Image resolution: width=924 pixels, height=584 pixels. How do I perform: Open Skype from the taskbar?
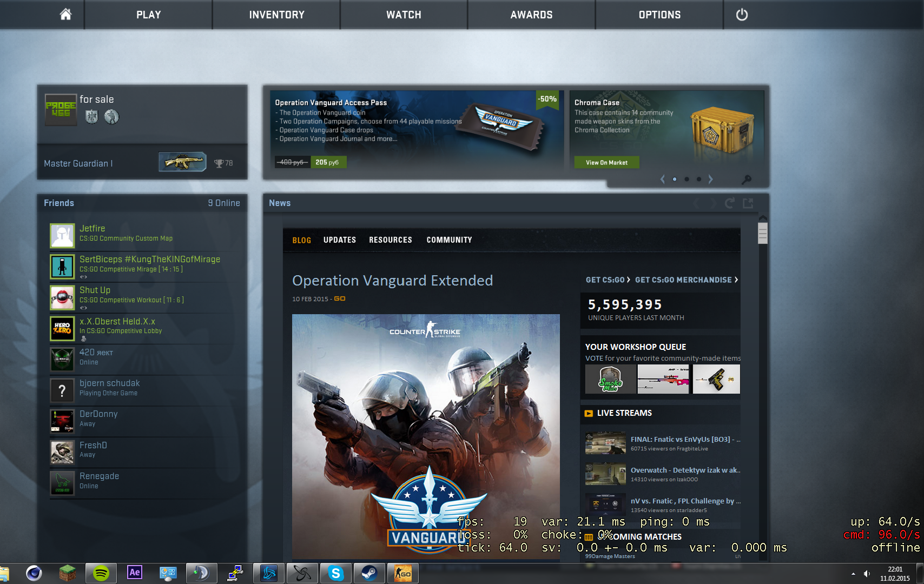pyautogui.click(x=335, y=573)
